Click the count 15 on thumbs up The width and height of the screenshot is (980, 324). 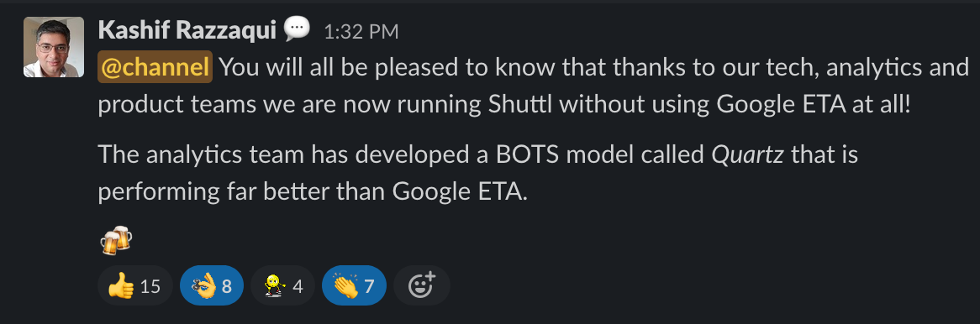click(x=150, y=287)
